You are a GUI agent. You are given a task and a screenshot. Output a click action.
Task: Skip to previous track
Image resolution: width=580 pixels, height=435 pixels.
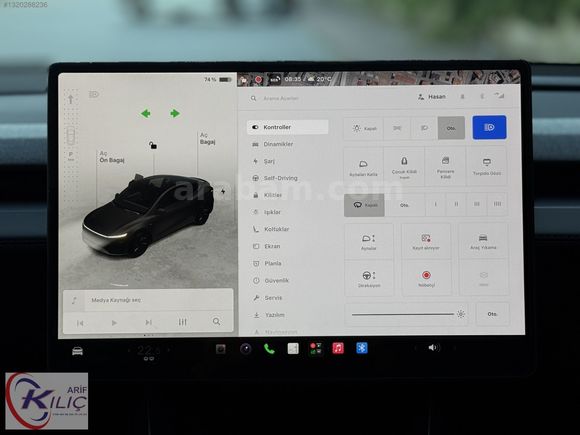point(80,323)
